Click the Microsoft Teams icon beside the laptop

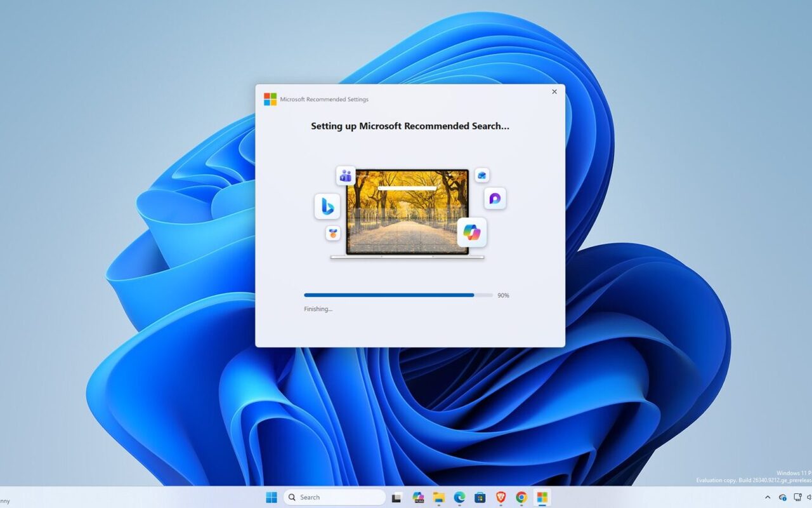pos(346,175)
